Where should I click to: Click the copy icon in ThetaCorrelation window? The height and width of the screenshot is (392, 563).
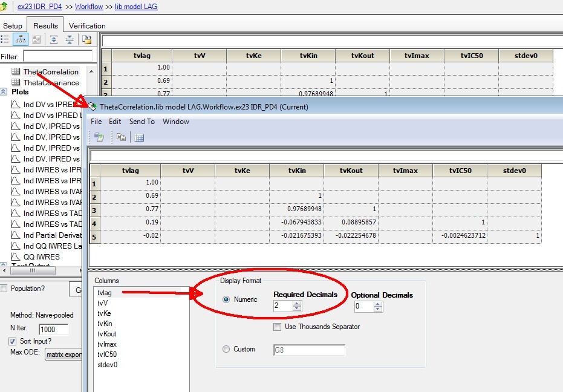(121, 137)
